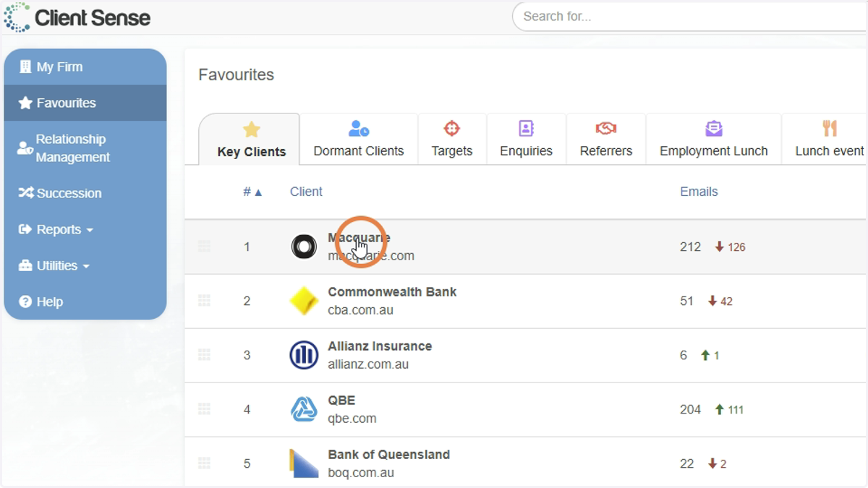Click the Favourites star icon in sidebar
The height and width of the screenshot is (488, 868).
(x=25, y=103)
